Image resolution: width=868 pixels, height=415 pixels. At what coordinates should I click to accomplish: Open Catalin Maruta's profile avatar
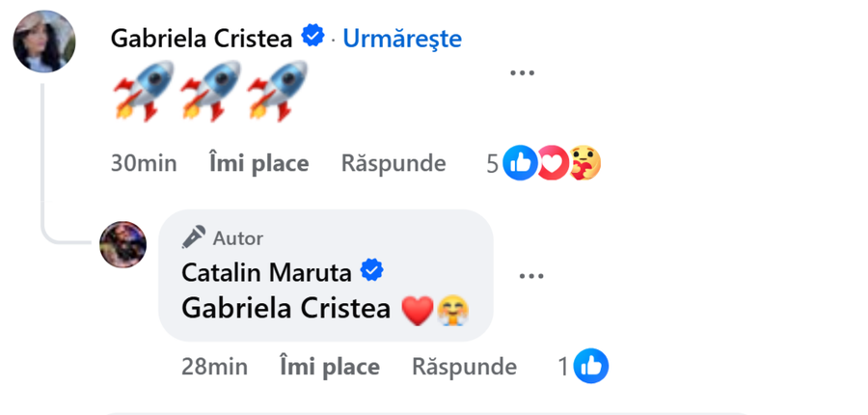pos(122,244)
